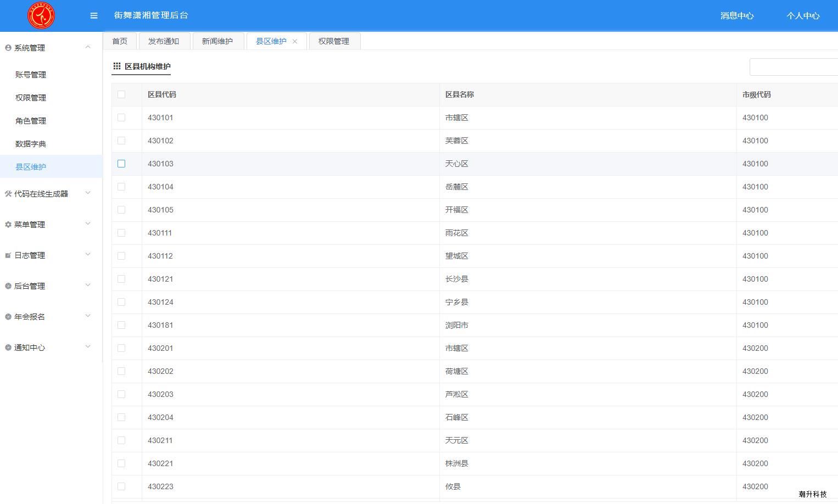The image size is (838, 504).
Task: Open the 新闻维护 tab
Action: tap(217, 41)
